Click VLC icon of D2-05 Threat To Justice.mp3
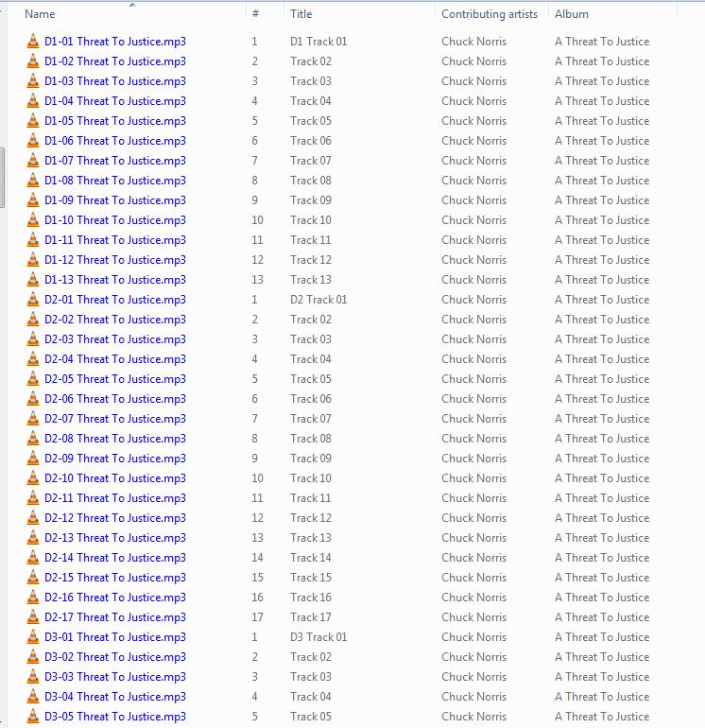The image size is (705, 728). click(33, 379)
